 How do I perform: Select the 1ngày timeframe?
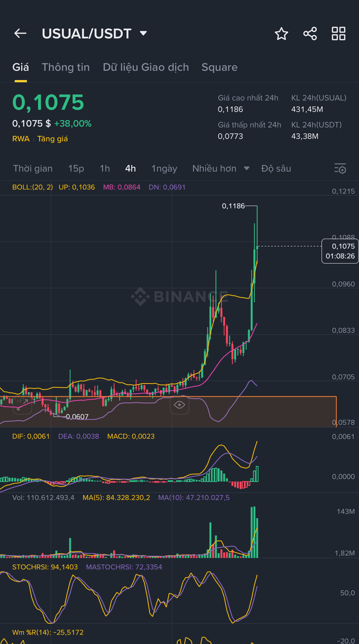(164, 168)
